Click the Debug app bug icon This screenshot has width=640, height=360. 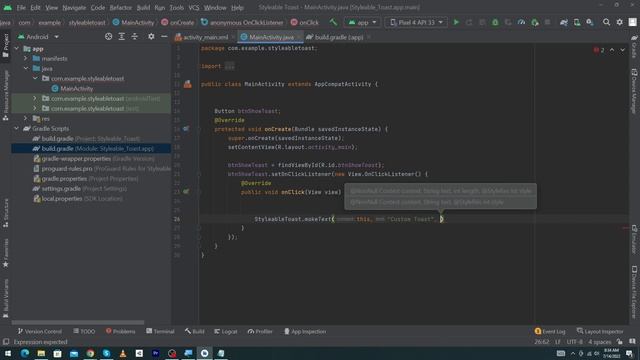point(495,22)
